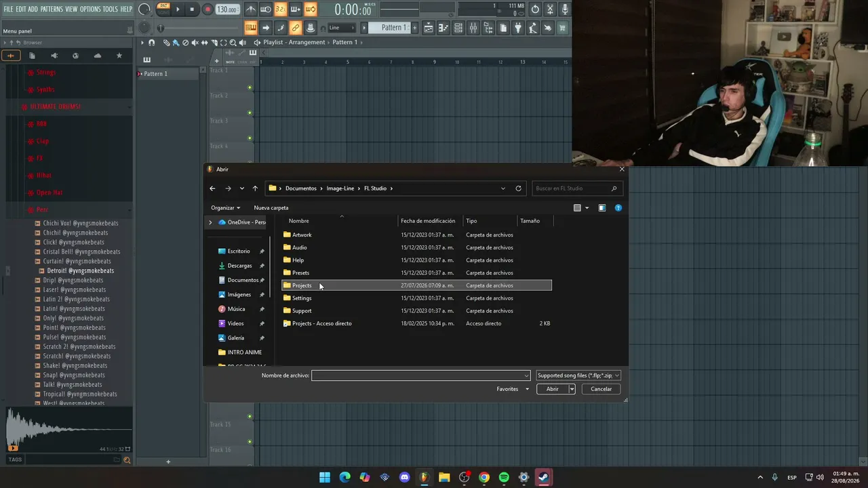Click the browser search magnifier icon
This screenshot has height=488, width=868.
tap(127, 460)
